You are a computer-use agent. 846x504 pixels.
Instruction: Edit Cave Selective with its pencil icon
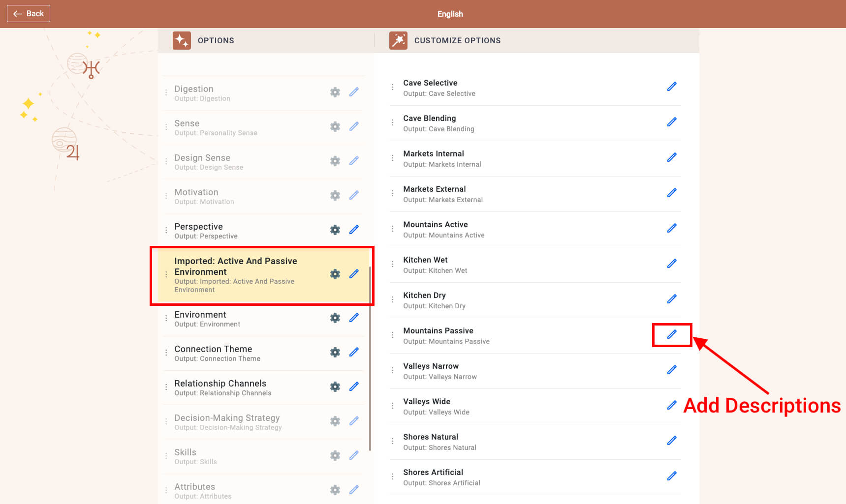click(672, 87)
